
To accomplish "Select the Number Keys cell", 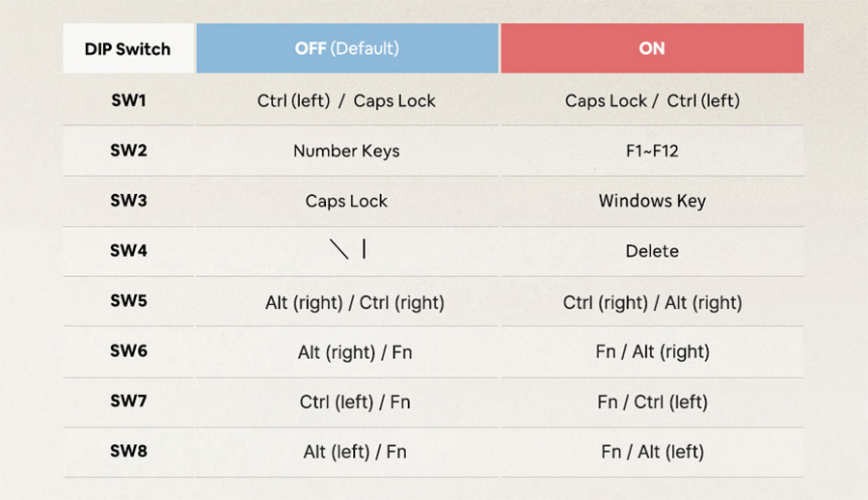I will click(346, 151).
